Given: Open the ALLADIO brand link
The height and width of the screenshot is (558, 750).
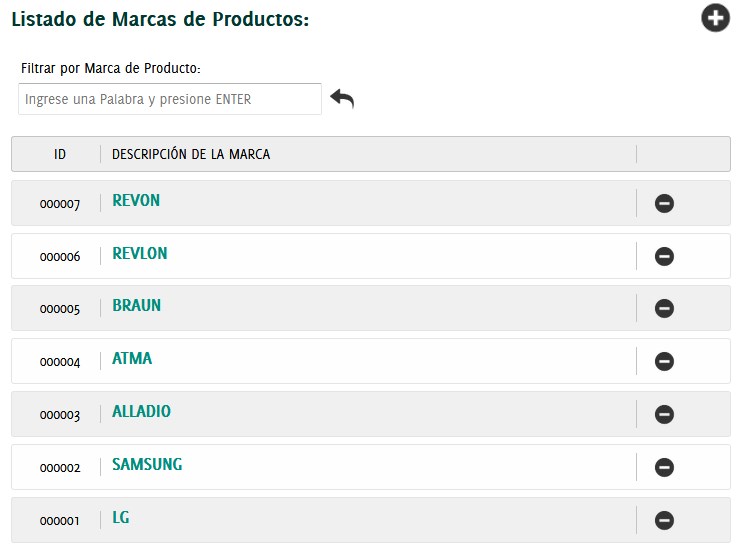Looking at the screenshot, I should [141, 412].
